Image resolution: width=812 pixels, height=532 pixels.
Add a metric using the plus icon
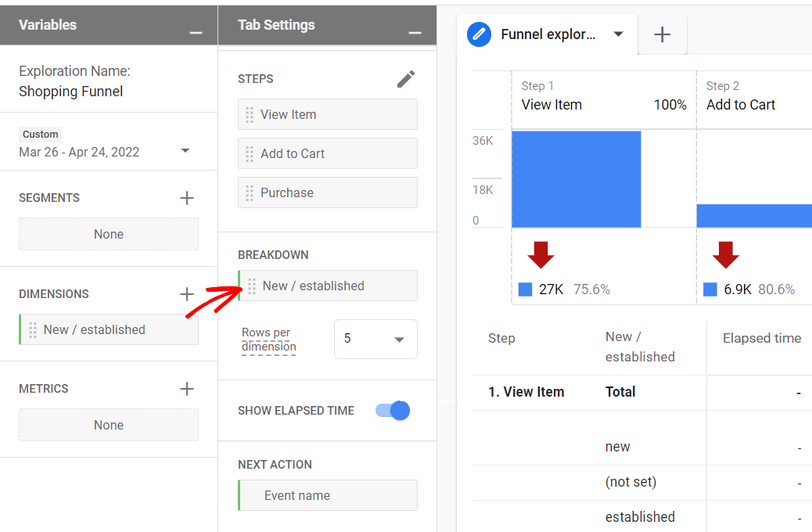tap(187, 388)
